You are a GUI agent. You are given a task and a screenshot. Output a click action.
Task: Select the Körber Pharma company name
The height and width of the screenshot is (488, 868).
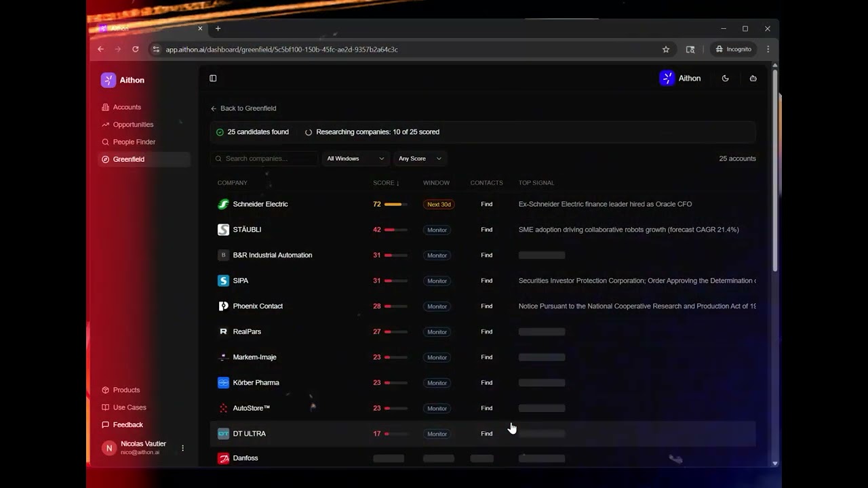pos(256,383)
